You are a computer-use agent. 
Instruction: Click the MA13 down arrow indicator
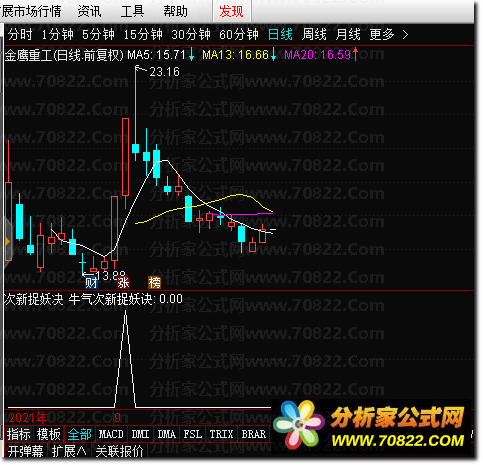pos(273,55)
